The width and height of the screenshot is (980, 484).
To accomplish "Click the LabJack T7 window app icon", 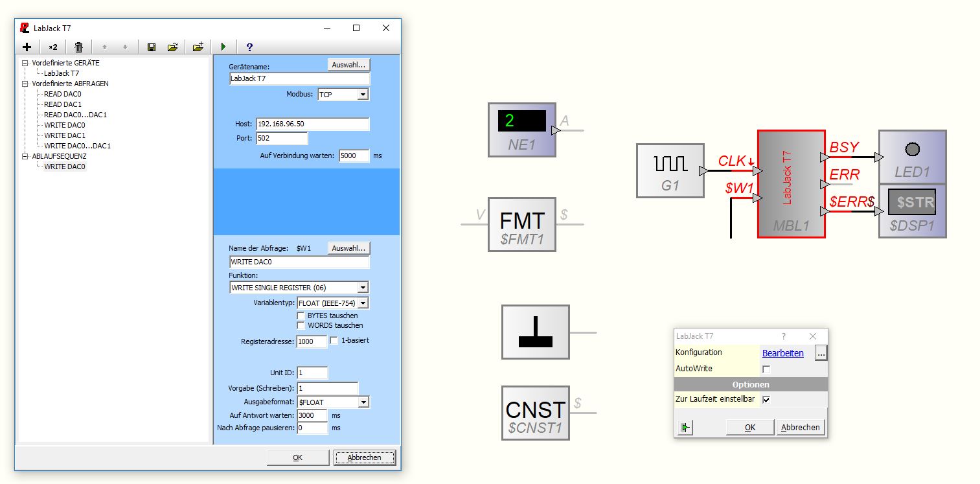I will pyautogui.click(x=25, y=28).
